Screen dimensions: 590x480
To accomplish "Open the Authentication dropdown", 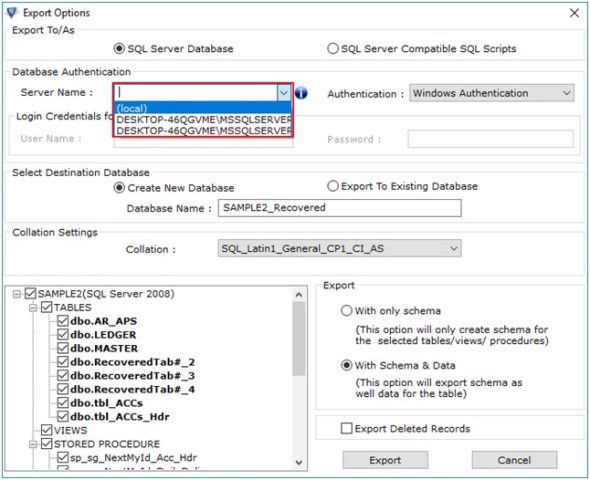I will [492, 93].
